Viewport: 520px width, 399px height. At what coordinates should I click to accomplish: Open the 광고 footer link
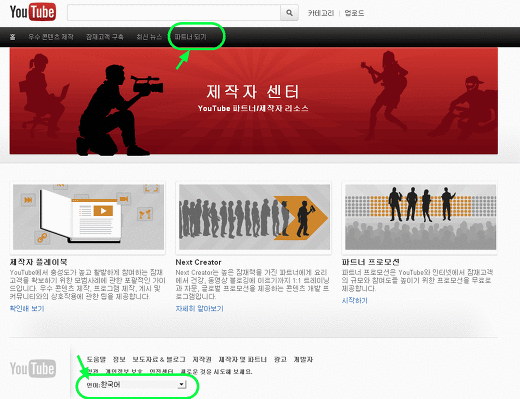click(280, 359)
